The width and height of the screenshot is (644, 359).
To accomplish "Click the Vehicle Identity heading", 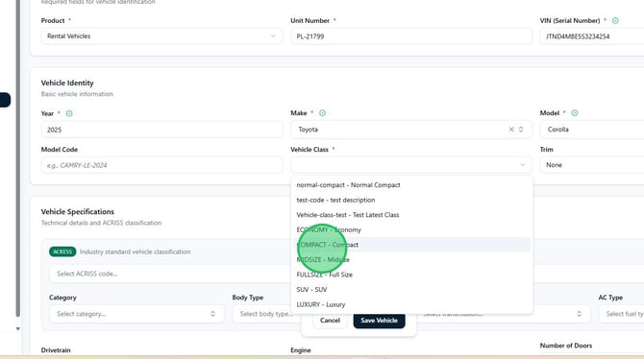I will 67,83.
